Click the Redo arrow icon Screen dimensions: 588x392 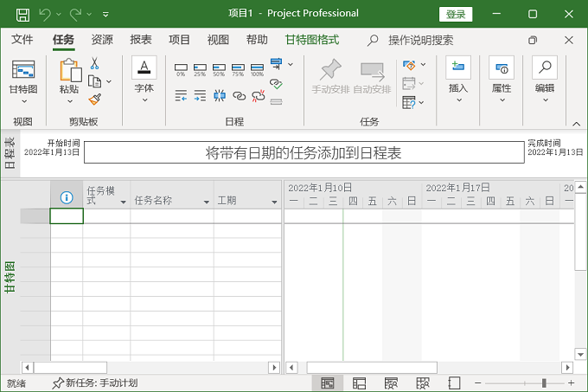[x=76, y=15]
